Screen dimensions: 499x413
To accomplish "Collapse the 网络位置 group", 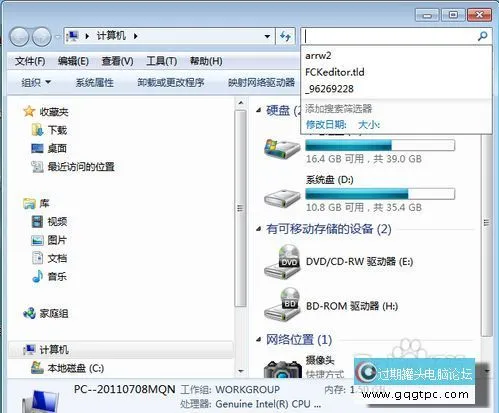I will (x=259, y=340).
